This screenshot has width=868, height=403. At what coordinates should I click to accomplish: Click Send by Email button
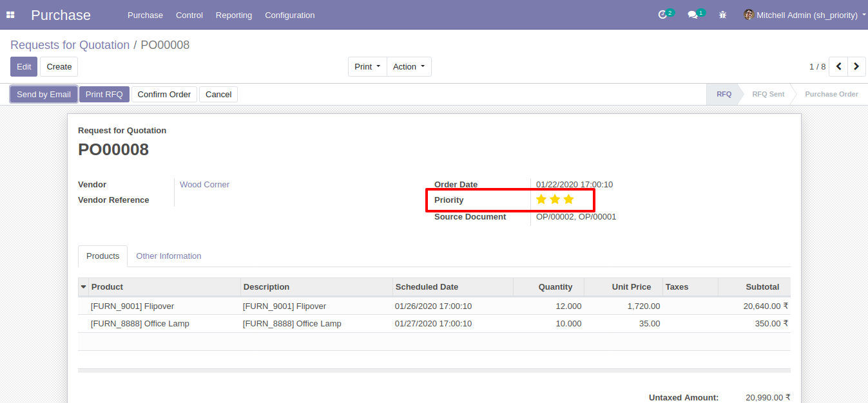click(44, 94)
